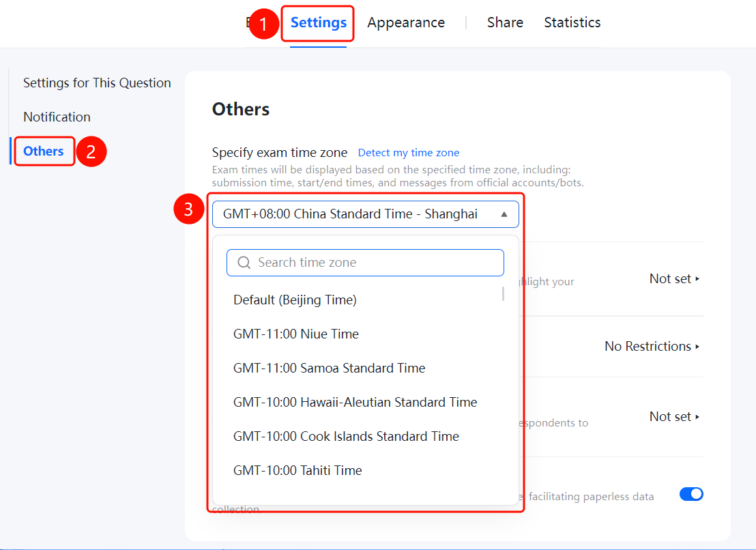Click the Search time zone input field

pos(365,263)
